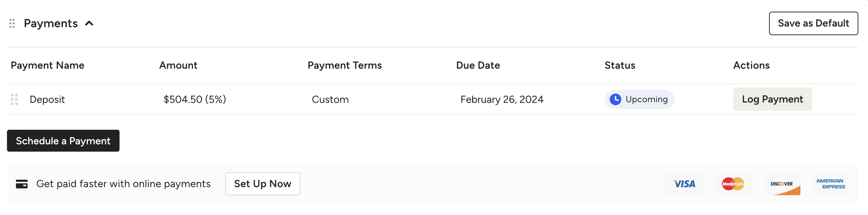Click the $504.50 (5%) amount
Screen dimensions: 868x215
click(x=195, y=100)
